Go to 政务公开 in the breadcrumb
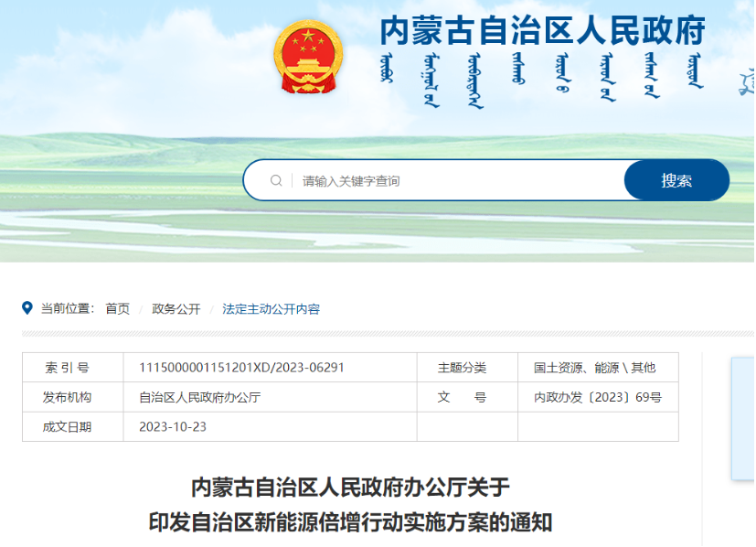 click(176, 309)
